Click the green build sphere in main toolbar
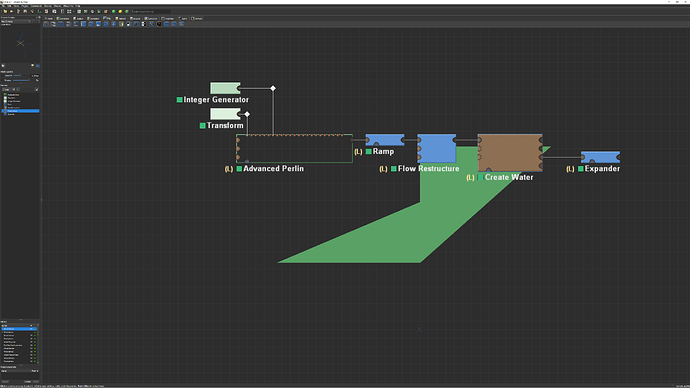This screenshot has width=690, height=388. click(x=114, y=11)
